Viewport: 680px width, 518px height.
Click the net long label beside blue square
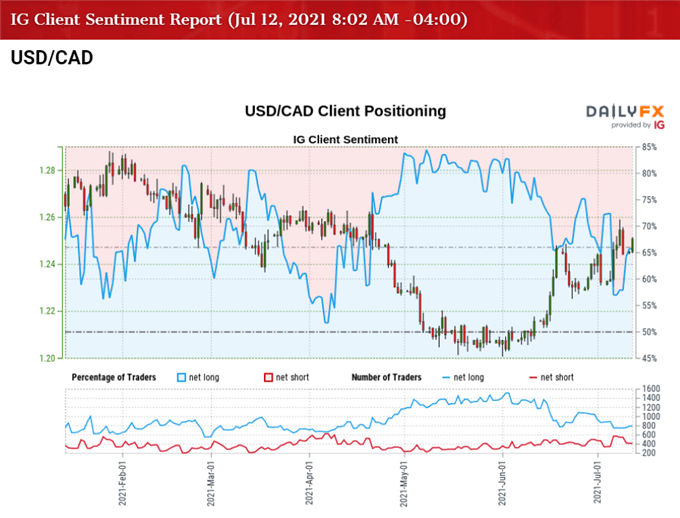click(x=204, y=378)
